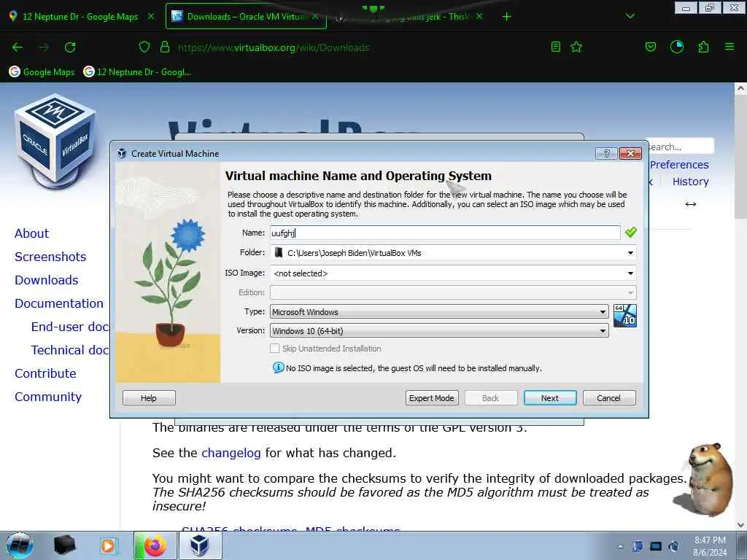
Task: Open reader view icon in address bar
Action: click(555, 47)
